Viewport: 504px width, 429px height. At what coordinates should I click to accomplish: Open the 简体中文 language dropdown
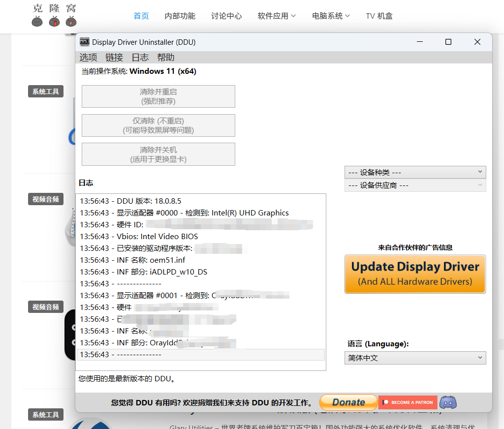415,358
